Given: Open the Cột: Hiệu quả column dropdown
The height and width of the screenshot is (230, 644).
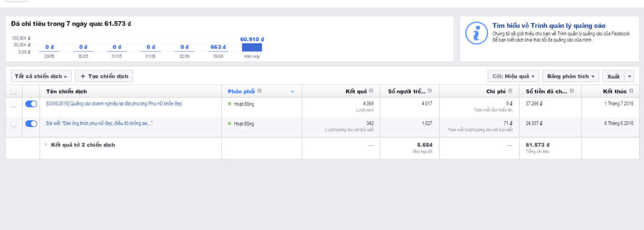Looking at the screenshot, I should pyautogui.click(x=513, y=76).
